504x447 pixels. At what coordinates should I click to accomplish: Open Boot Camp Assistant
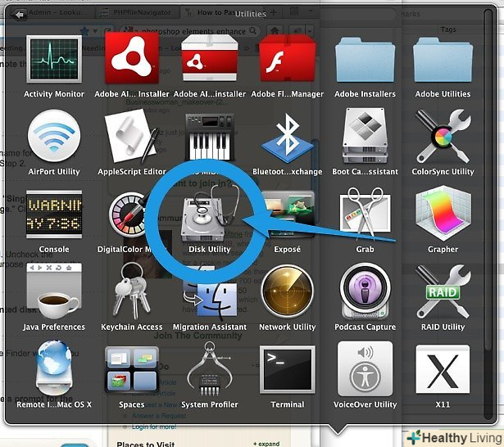click(x=366, y=136)
